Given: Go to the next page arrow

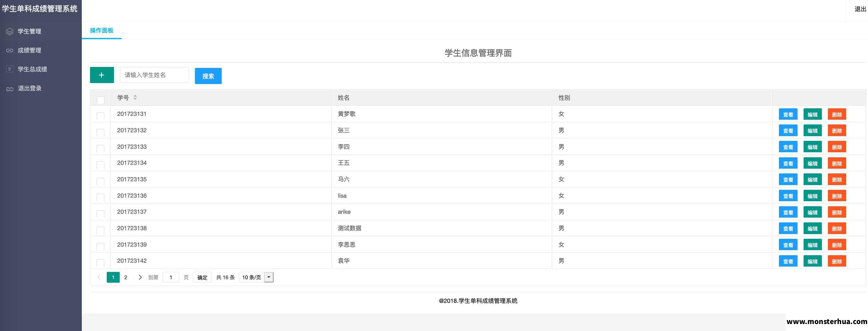Looking at the screenshot, I should 140,277.
